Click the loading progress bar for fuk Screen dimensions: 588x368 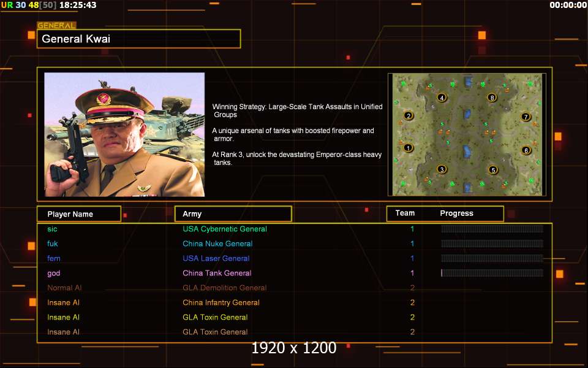pyautogui.click(x=492, y=243)
